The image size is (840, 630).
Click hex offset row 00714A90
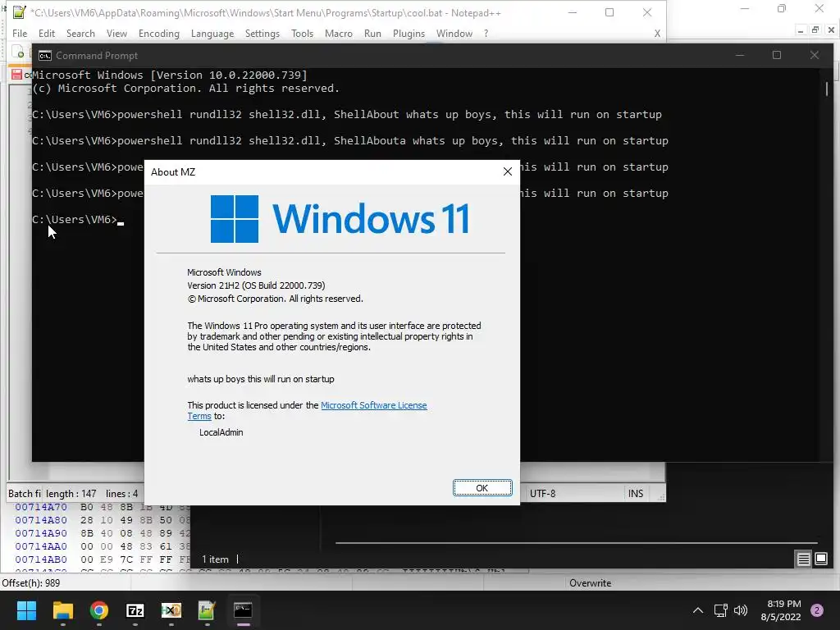(x=41, y=533)
